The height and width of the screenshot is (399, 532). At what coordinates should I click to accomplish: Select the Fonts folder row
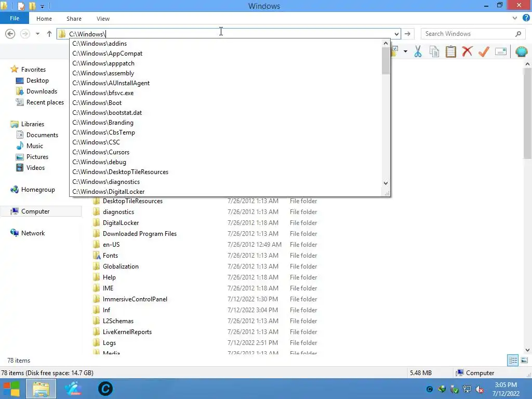(x=206, y=256)
